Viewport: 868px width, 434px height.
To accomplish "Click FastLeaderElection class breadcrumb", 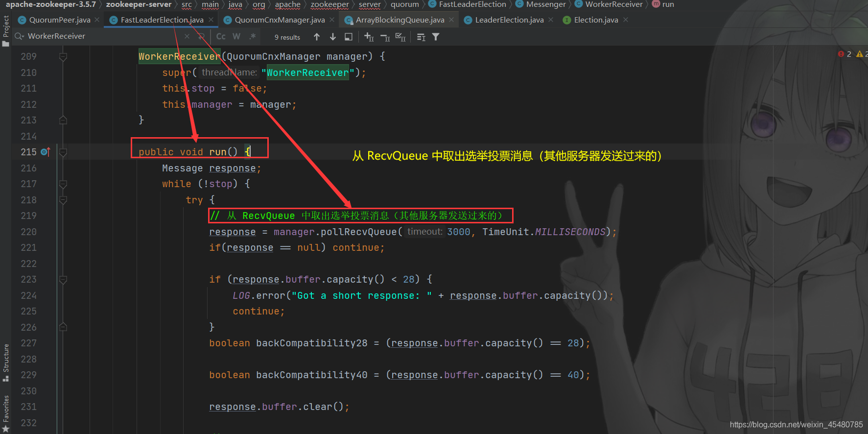I will pyautogui.click(x=467, y=4).
